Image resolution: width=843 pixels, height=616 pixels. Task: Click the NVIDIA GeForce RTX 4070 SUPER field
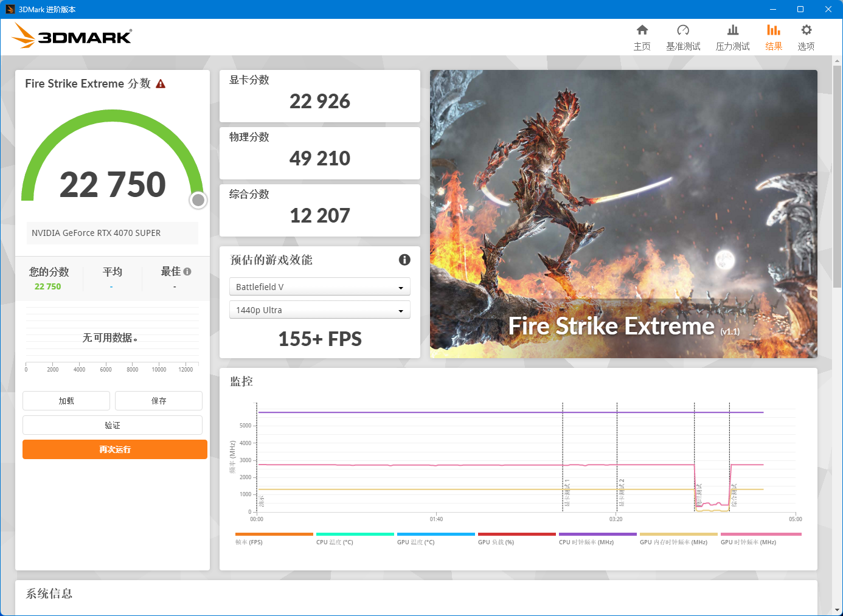tap(112, 233)
